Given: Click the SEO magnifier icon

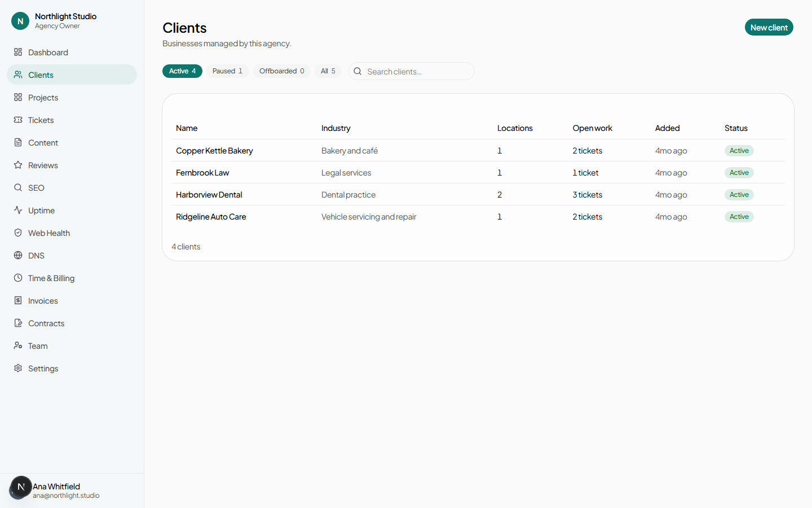Looking at the screenshot, I should (18, 187).
